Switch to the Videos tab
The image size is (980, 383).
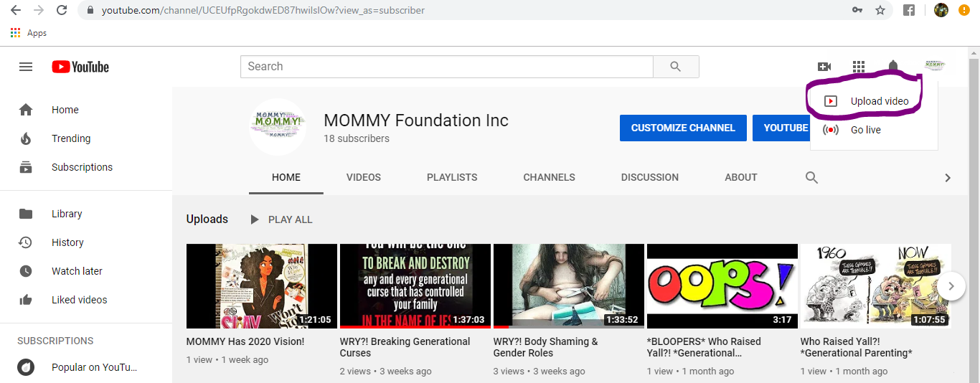(x=364, y=177)
